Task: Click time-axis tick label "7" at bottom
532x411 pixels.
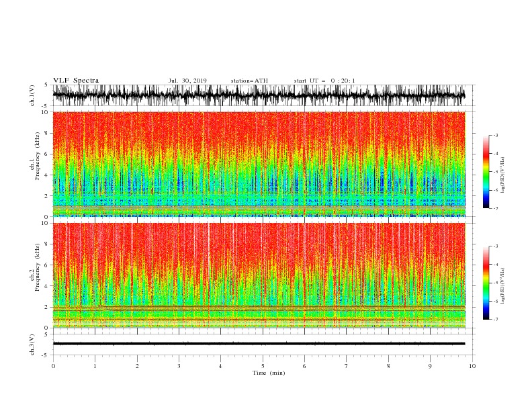Action: pos(347,366)
